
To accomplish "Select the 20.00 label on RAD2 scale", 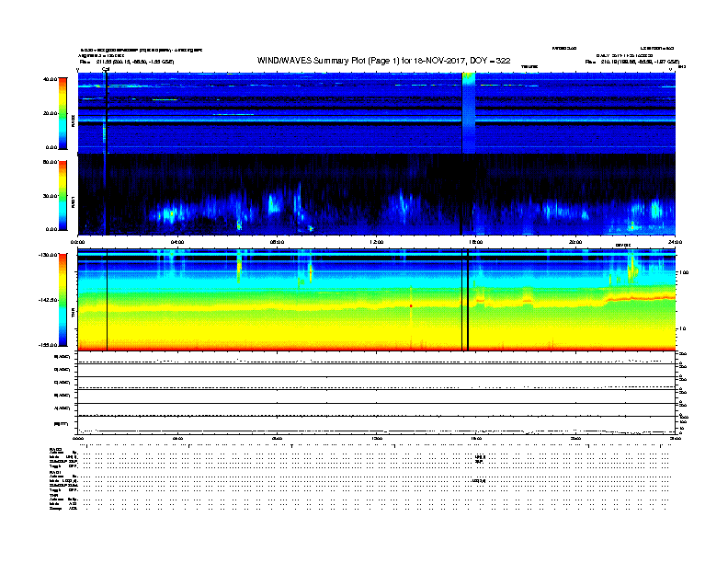I will [x=51, y=113].
